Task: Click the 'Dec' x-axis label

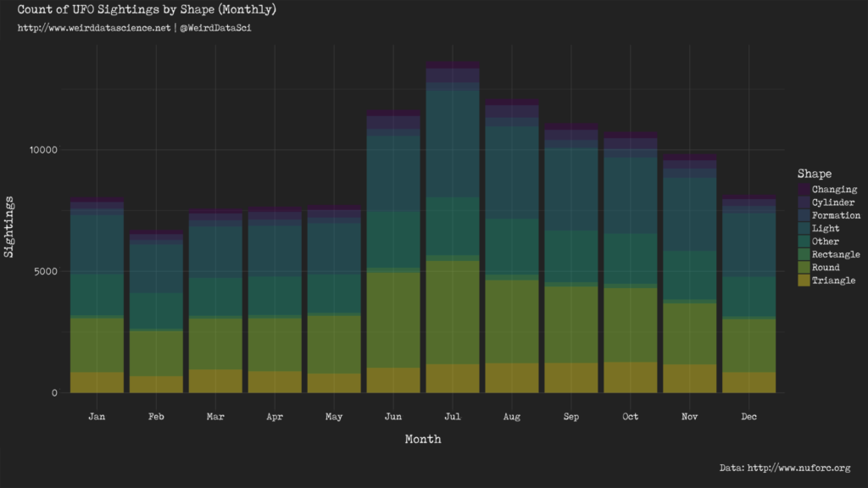Action: 748,417
